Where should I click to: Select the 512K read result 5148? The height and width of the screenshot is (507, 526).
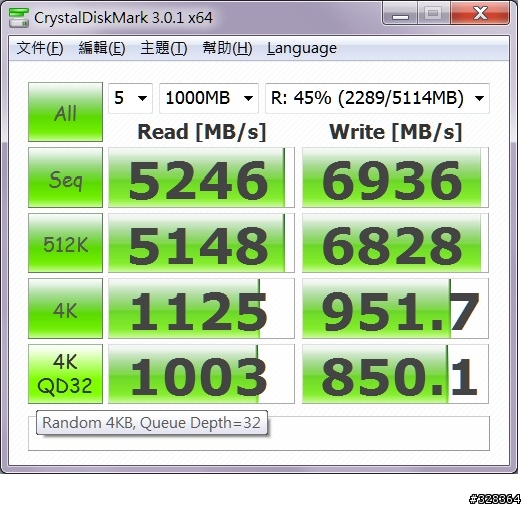pyautogui.click(x=201, y=243)
